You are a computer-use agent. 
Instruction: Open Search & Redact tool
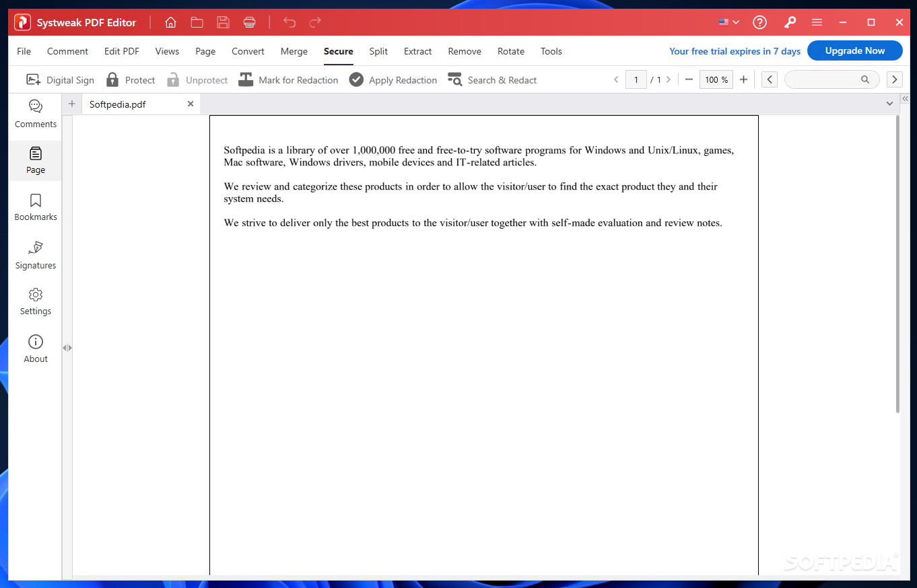(x=492, y=80)
